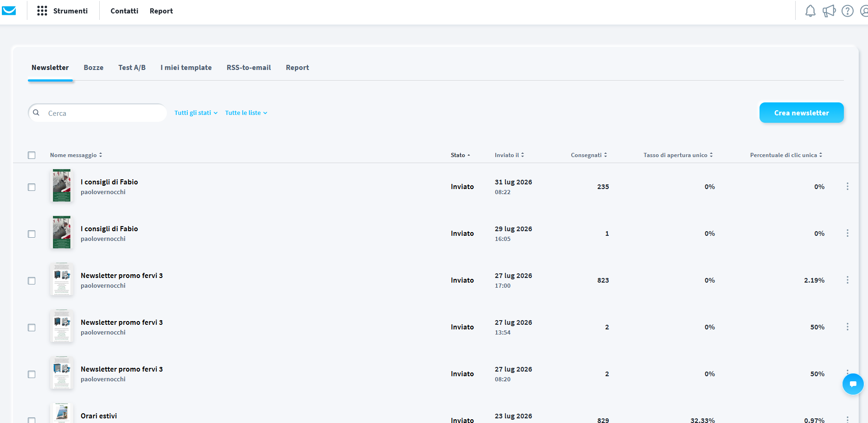Tick checkbox for Newsletter promo fervi 3 sent 17:00
The height and width of the screenshot is (423, 868).
coord(32,281)
